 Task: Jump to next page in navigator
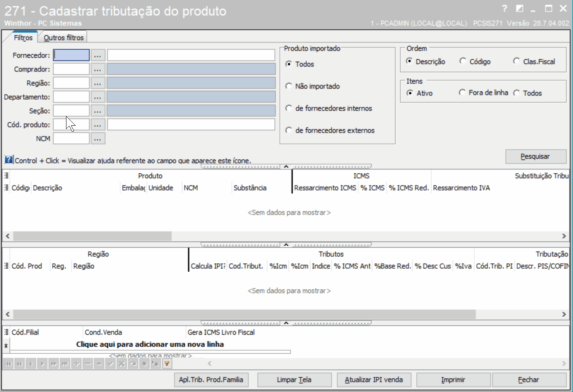point(53,364)
